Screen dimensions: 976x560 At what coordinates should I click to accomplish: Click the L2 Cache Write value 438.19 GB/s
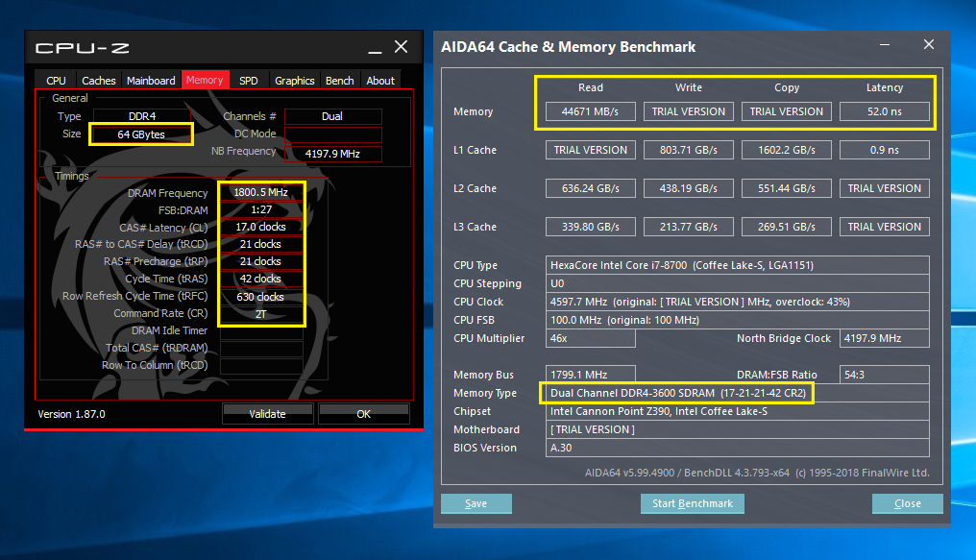[x=689, y=188]
